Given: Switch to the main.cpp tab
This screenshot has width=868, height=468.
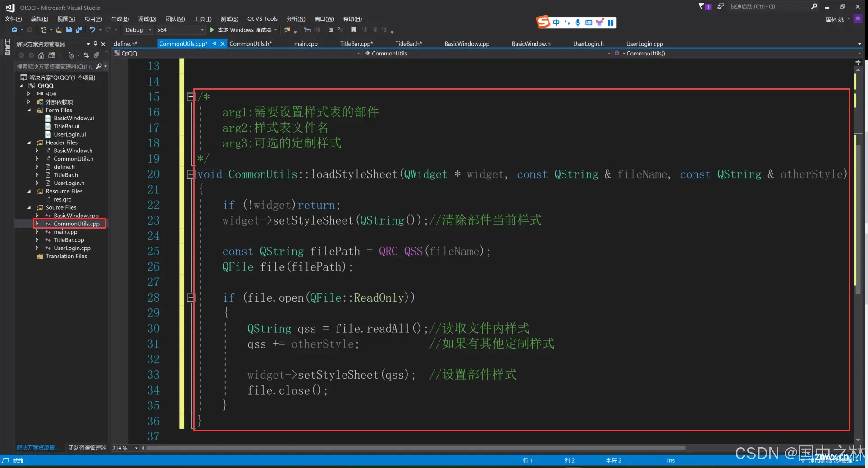Looking at the screenshot, I should [306, 44].
